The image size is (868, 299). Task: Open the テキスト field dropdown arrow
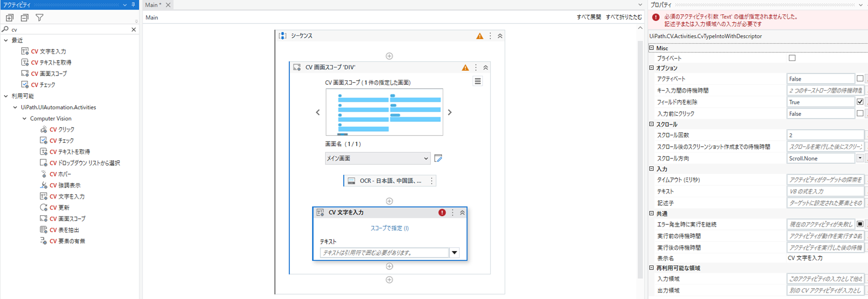click(454, 253)
